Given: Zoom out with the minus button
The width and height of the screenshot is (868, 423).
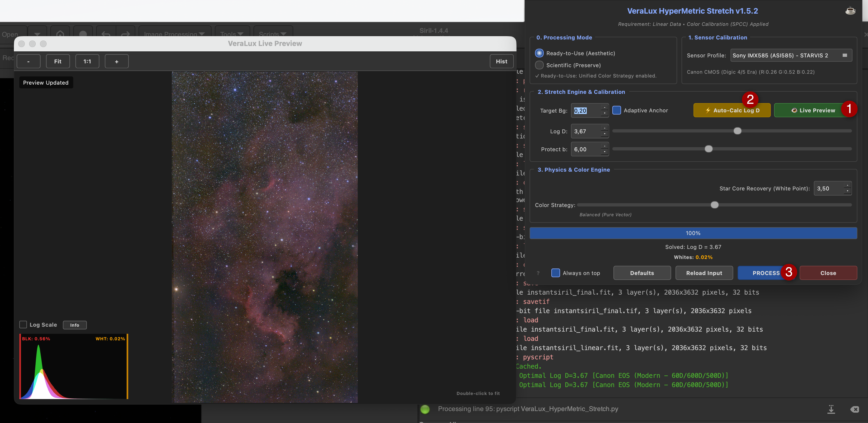Looking at the screenshot, I should click(28, 61).
